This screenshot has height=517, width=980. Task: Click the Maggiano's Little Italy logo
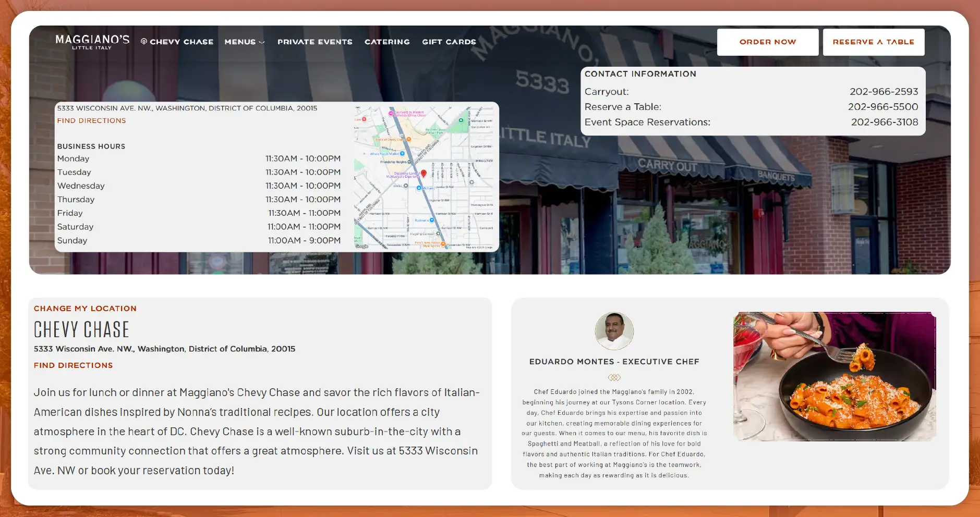tap(92, 42)
